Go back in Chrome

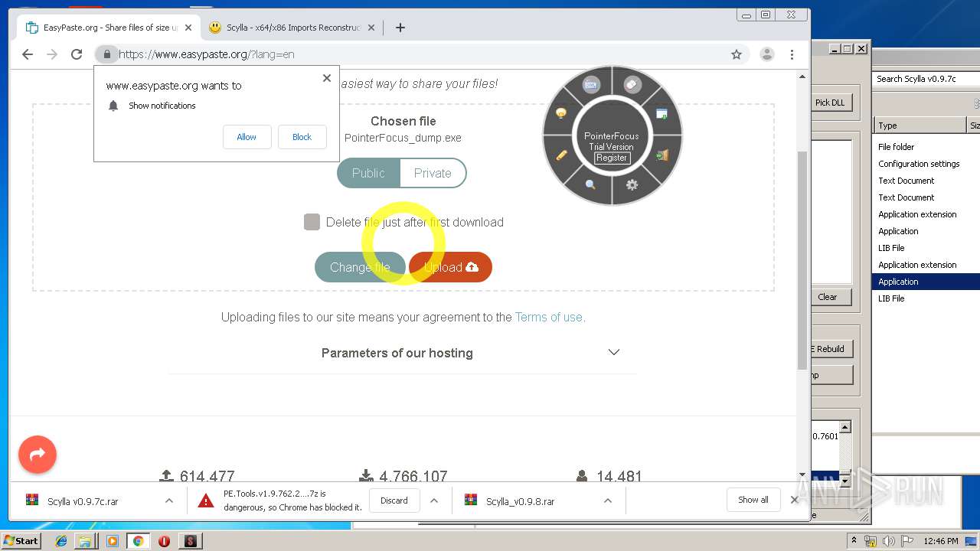tap(28, 54)
